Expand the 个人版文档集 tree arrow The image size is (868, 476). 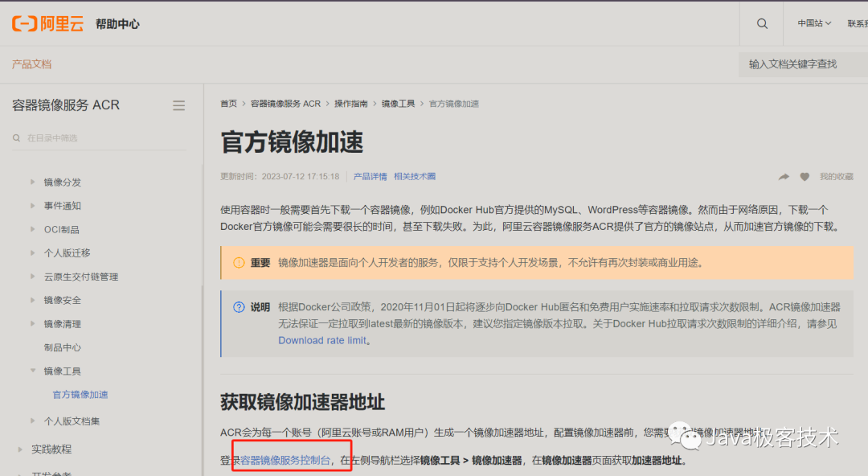pyautogui.click(x=33, y=421)
